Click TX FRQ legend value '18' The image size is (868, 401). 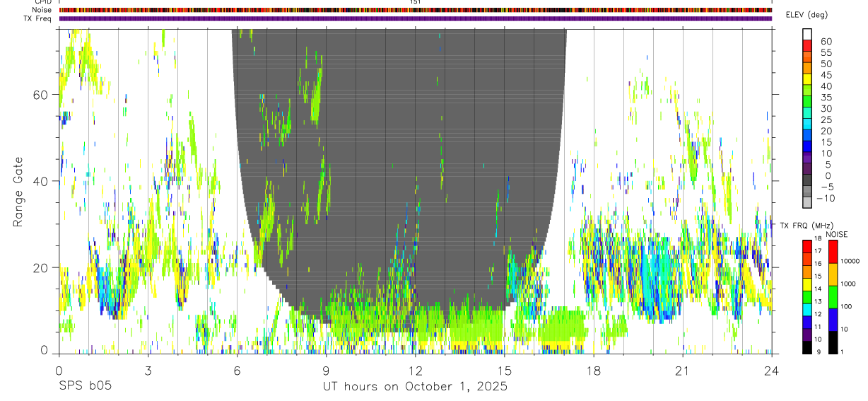pyautogui.click(x=819, y=239)
